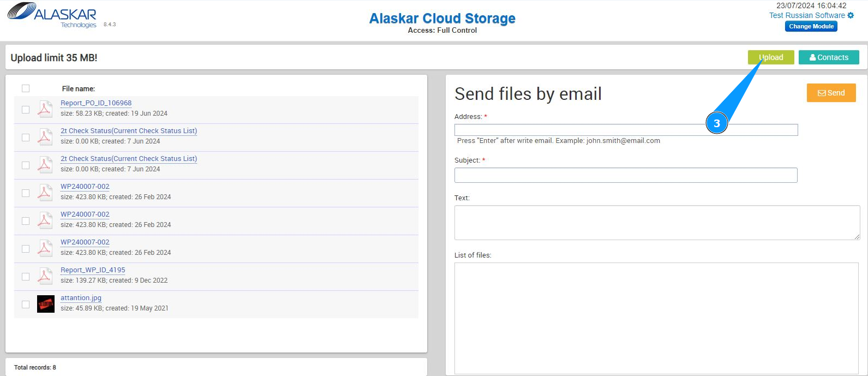This screenshot has height=376, width=868.
Task: Click the PDF icon for Report_PO_ID_106968
Action: click(45, 109)
